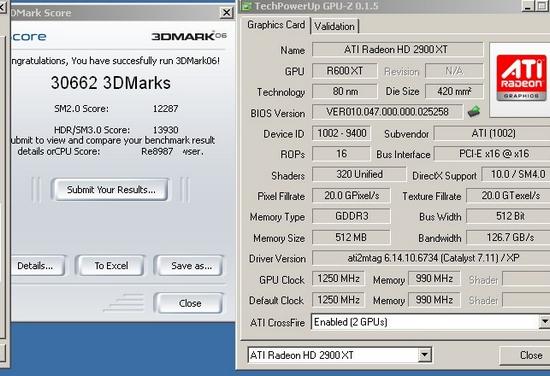Click the Close button in GPU-Z
Viewport: 550px width, 376px height.
(x=530, y=355)
